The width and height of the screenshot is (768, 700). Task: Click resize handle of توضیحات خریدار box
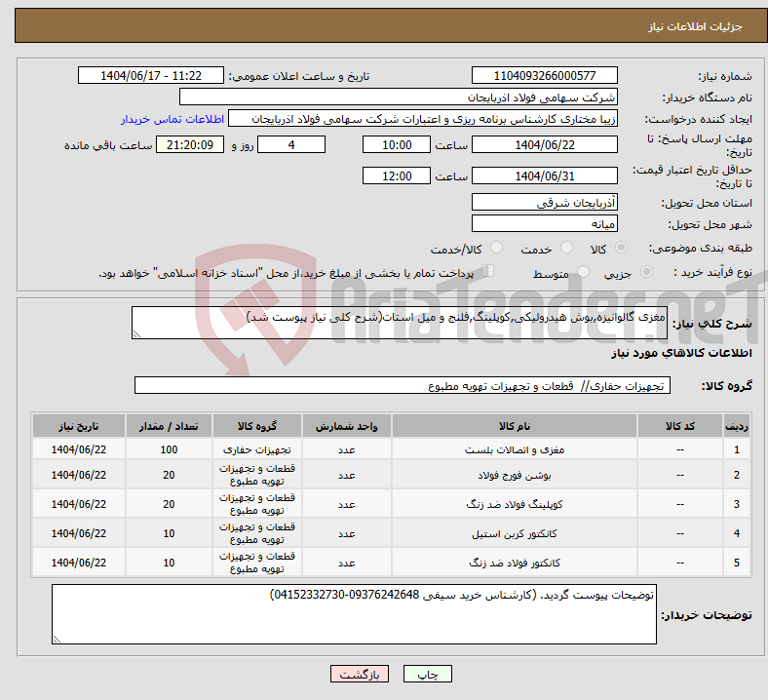(x=57, y=640)
